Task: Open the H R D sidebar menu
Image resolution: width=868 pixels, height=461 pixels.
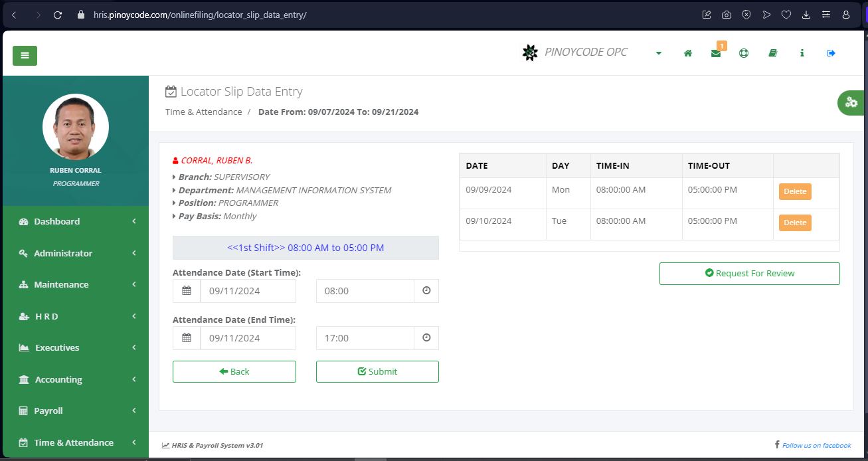Action: (x=76, y=316)
